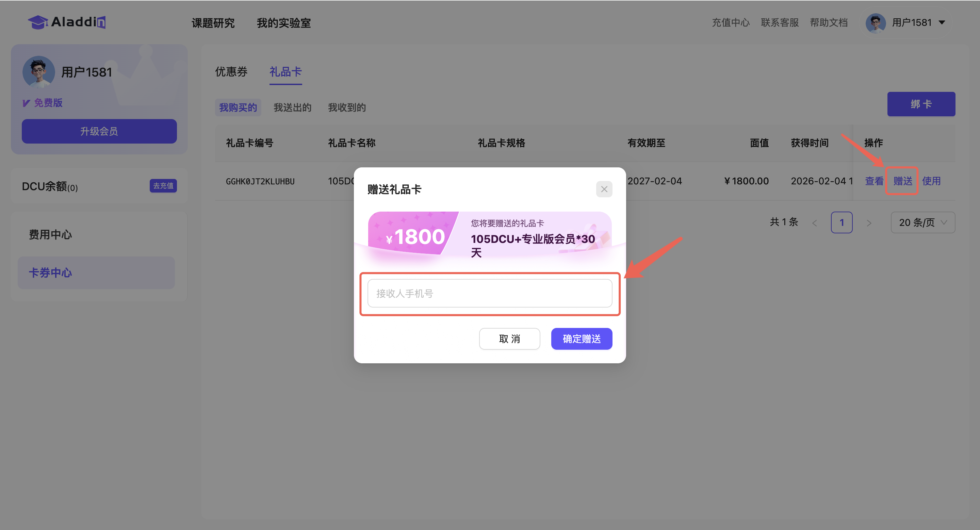Viewport: 980px width, 530px height.
Task: Select the 我收到的 filter tab
Action: pos(347,107)
